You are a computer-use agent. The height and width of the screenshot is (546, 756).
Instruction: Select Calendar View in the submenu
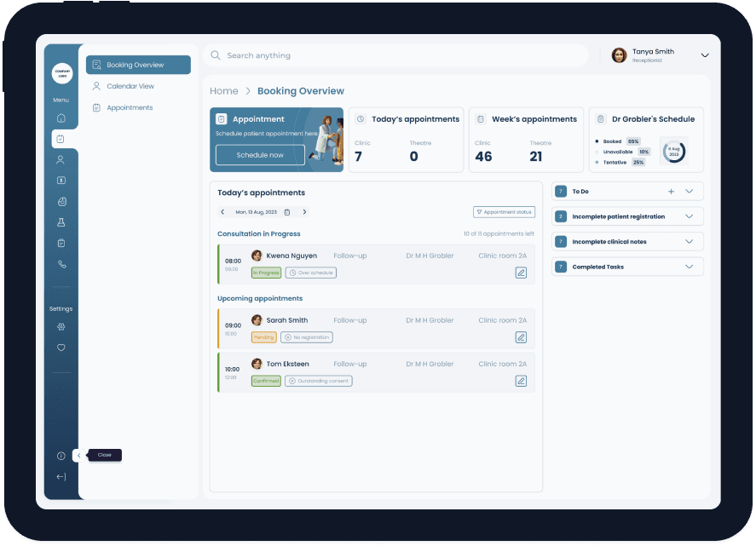[130, 86]
